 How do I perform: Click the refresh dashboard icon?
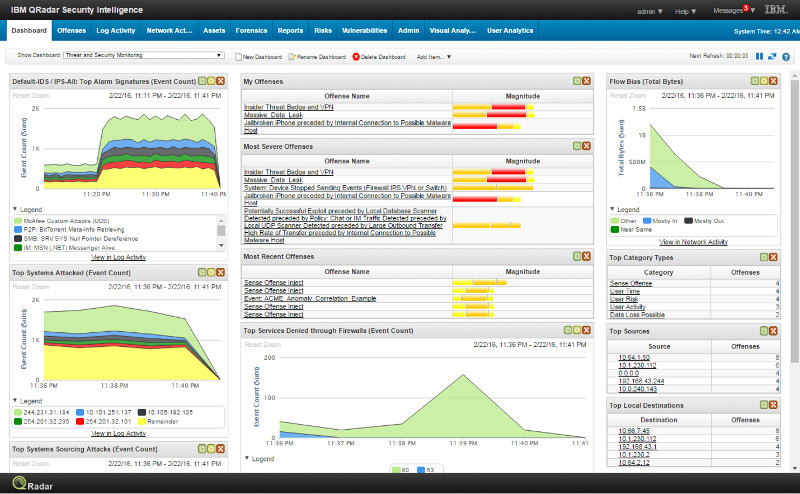pos(772,57)
